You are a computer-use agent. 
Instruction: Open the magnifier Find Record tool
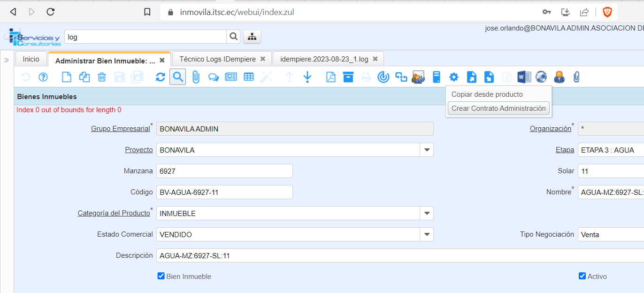(x=178, y=77)
